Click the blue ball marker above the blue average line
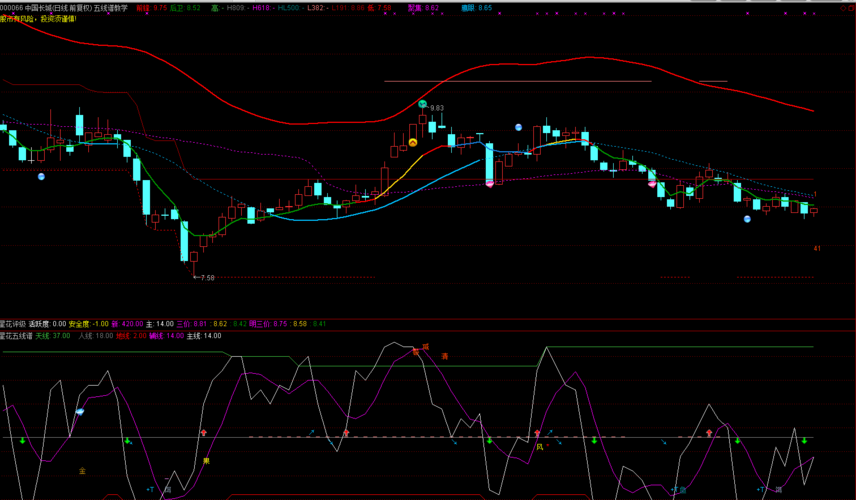 519,127
